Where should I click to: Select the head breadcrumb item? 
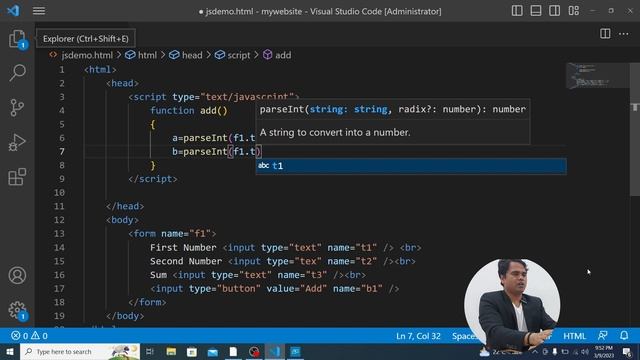tap(186, 55)
